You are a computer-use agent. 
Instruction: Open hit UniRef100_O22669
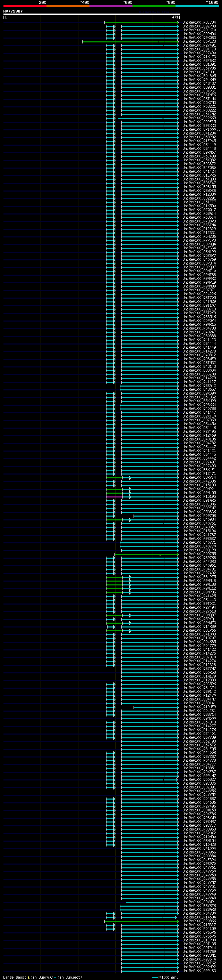coord(199,118)
